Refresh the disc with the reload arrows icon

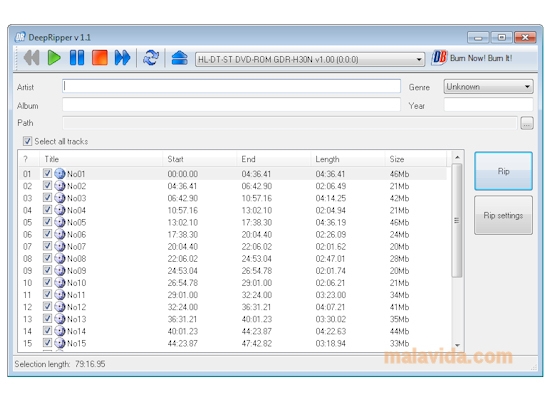[x=151, y=58]
